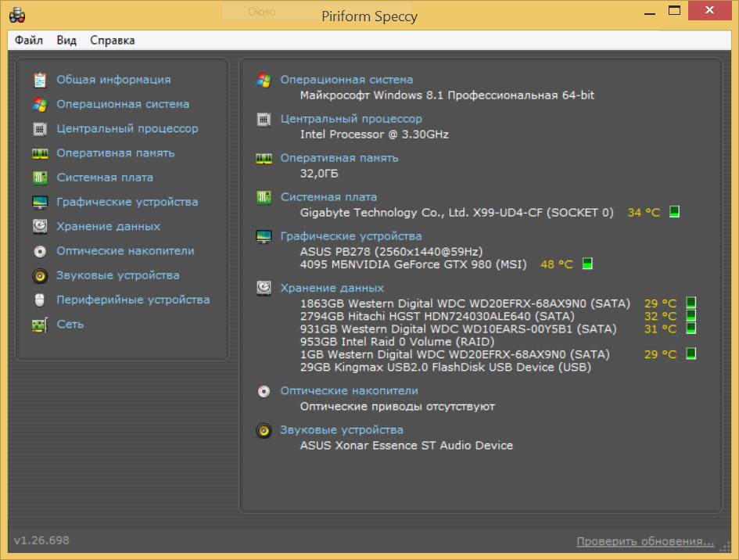Viewport: 739px width, 560px height.
Task: Open the Справка menu
Action: (112, 40)
